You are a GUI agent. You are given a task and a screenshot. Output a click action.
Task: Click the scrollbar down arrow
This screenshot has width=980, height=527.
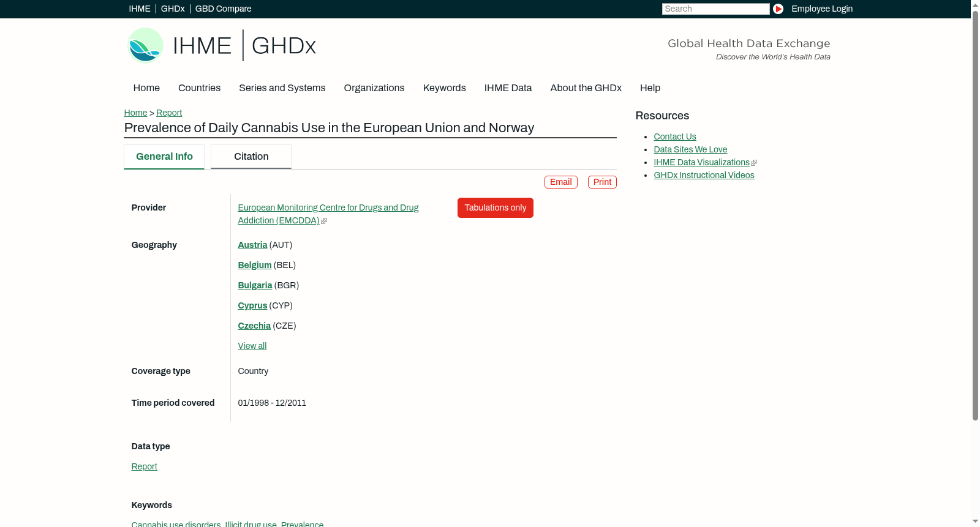coord(975,522)
